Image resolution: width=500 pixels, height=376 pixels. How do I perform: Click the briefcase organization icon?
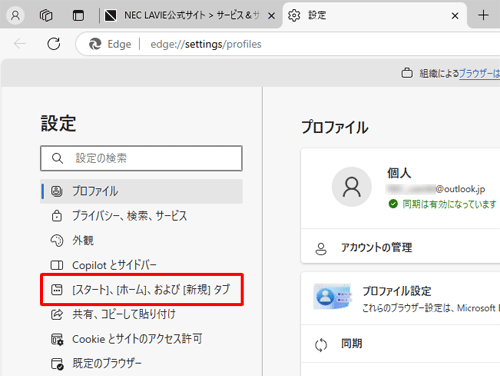pyautogui.click(x=407, y=73)
